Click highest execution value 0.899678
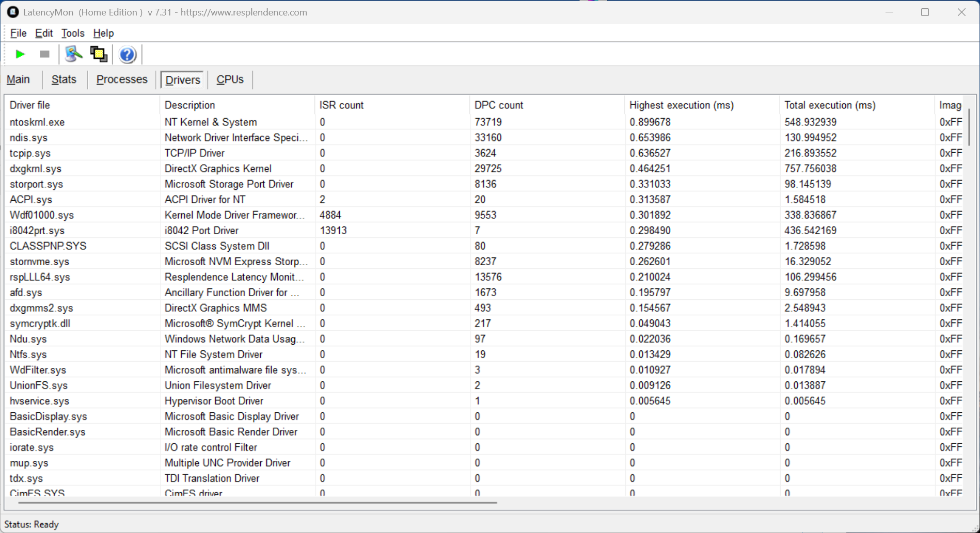This screenshot has width=980, height=533. [x=650, y=122]
